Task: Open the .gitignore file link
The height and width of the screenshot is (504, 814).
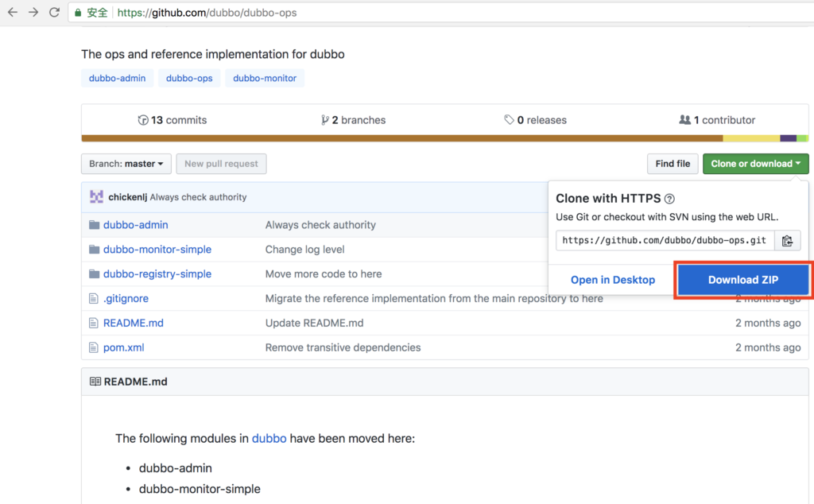Action: click(126, 298)
